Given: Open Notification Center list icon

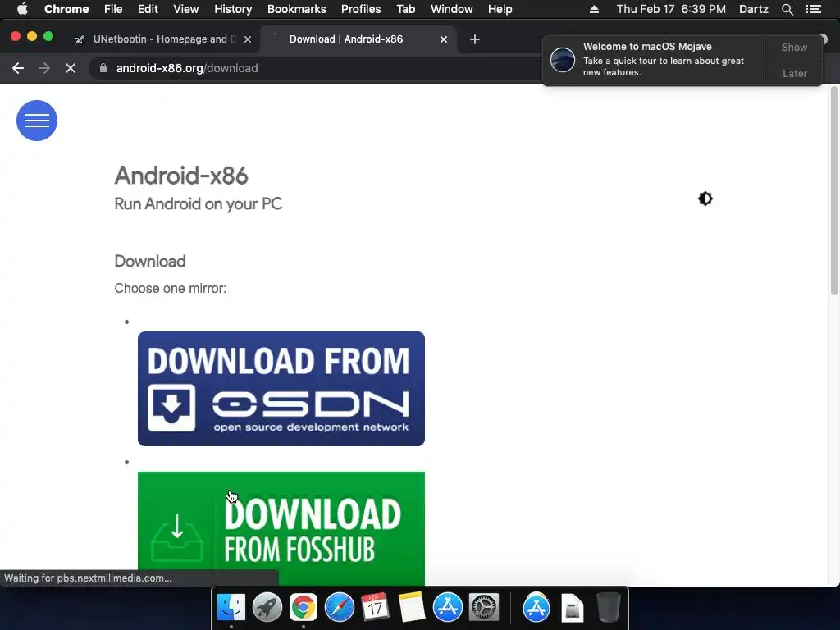Looking at the screenshot, I should [813, 9].
